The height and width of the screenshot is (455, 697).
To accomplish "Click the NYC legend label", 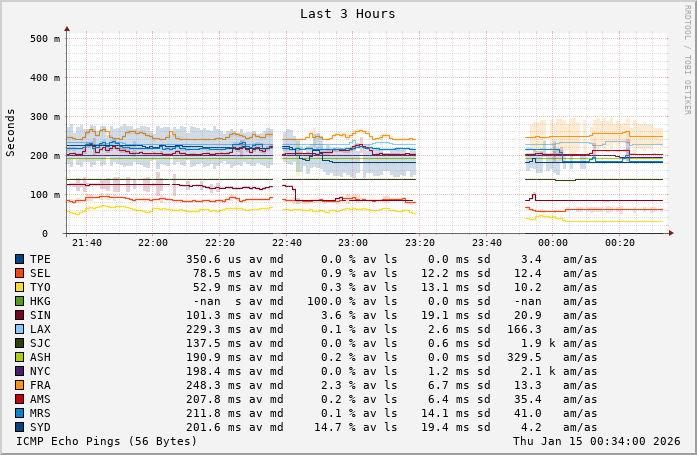I will pyautogui.click(x=40, y=371).
